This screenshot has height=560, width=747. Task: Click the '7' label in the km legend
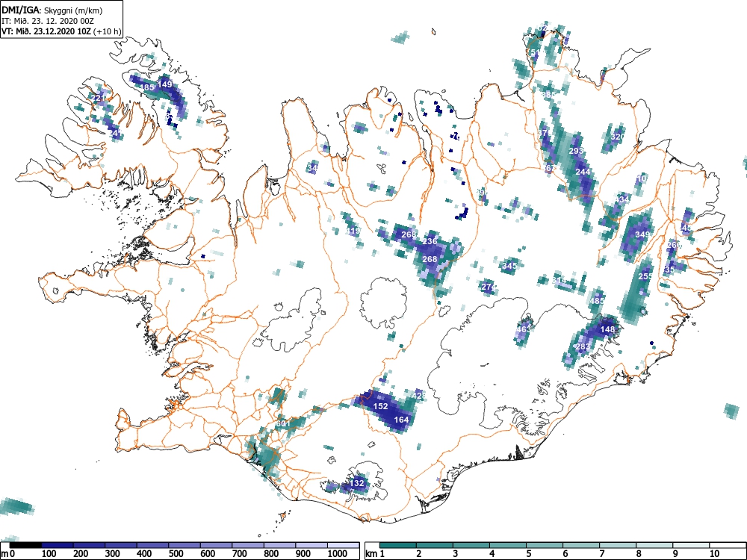(601, 554)
